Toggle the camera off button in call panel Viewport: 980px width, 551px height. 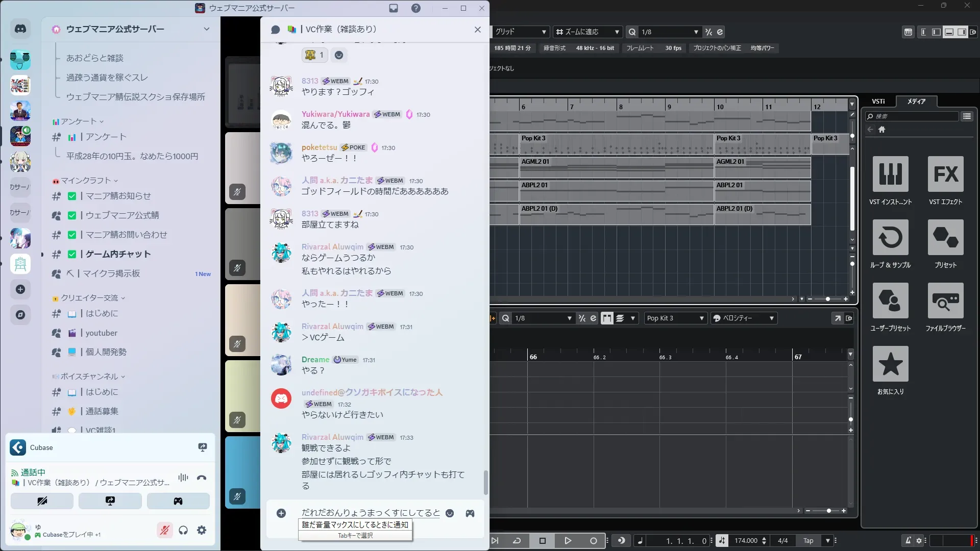pos(42,501)
